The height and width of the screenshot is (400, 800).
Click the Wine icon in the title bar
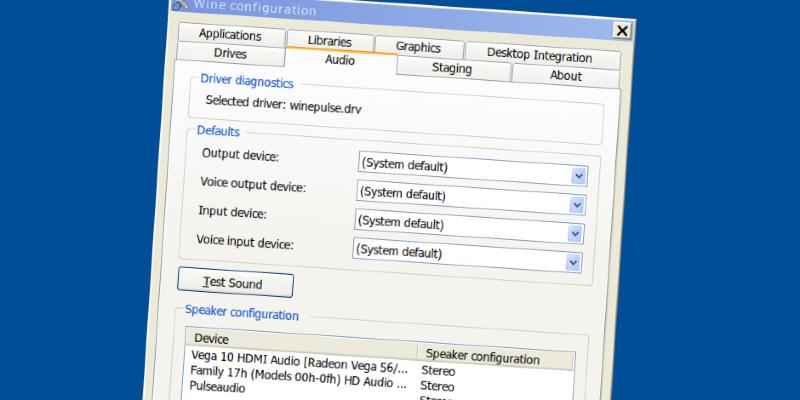181,4
